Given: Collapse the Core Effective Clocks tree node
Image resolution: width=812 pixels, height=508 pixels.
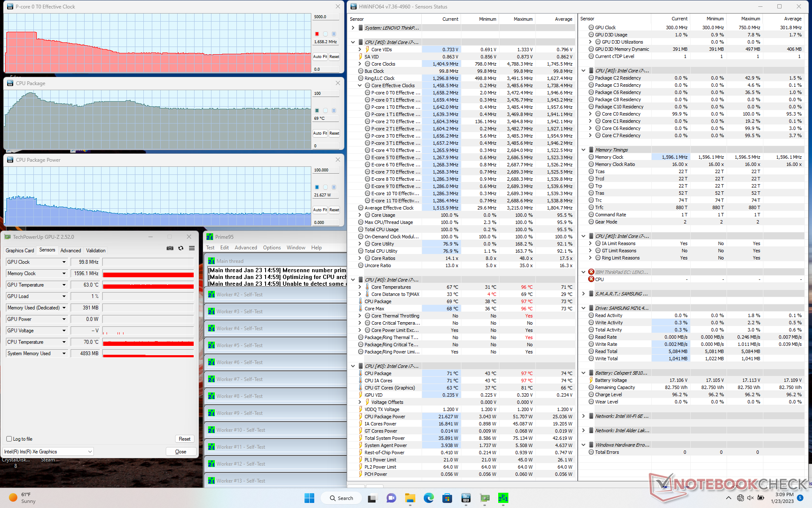Looking at the screenshot, I should [360, 86].
